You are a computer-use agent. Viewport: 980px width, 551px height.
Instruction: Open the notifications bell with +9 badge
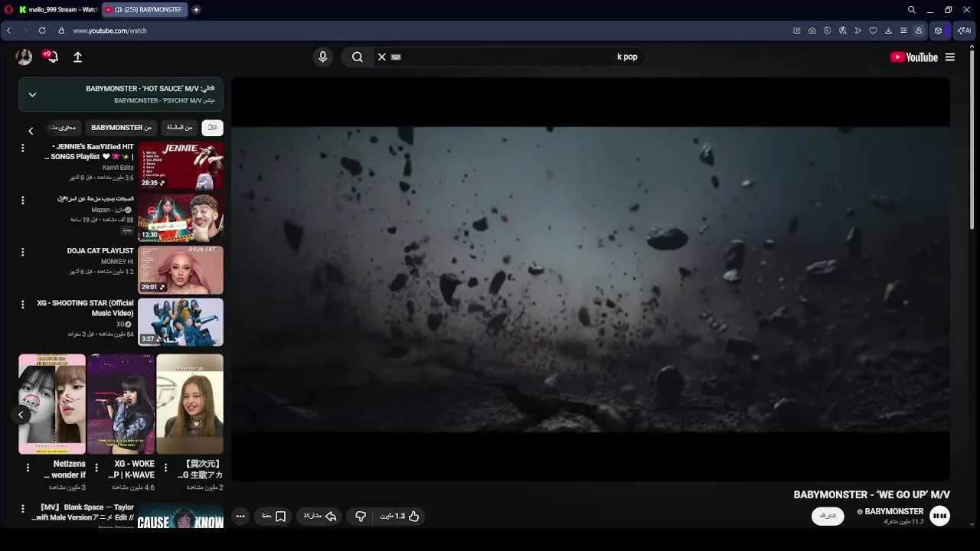coord(52,57)
